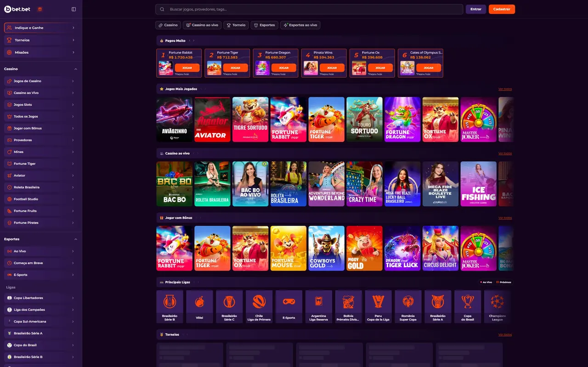Image resolution: width=588 pixels, height=367 pixels.
Task: Select the Esportes ao vivo tab
Action: tap(300, 25)
